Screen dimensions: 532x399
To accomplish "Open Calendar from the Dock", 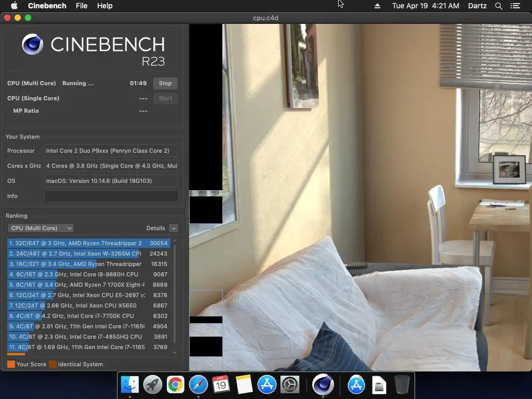I will pos(221,385).
